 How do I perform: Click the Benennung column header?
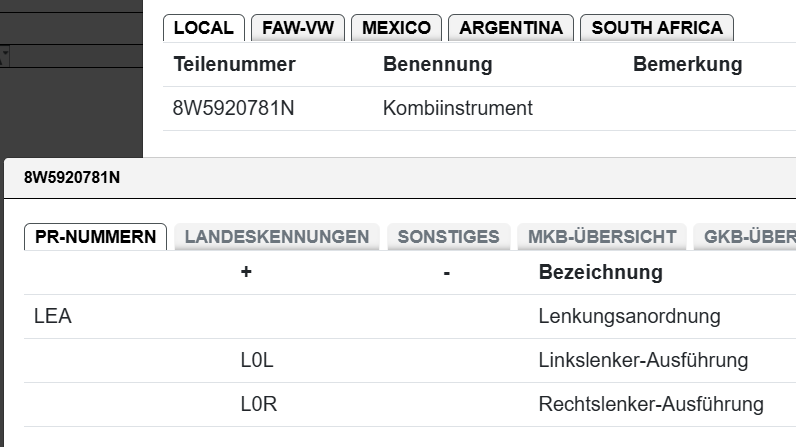coord(437,65)
